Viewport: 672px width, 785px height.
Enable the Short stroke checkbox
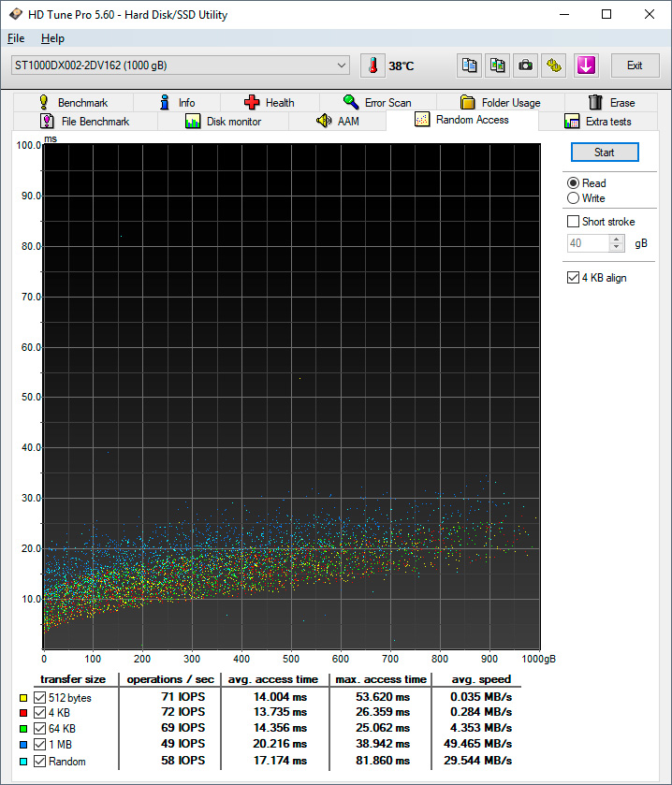(x=574, y=222)
